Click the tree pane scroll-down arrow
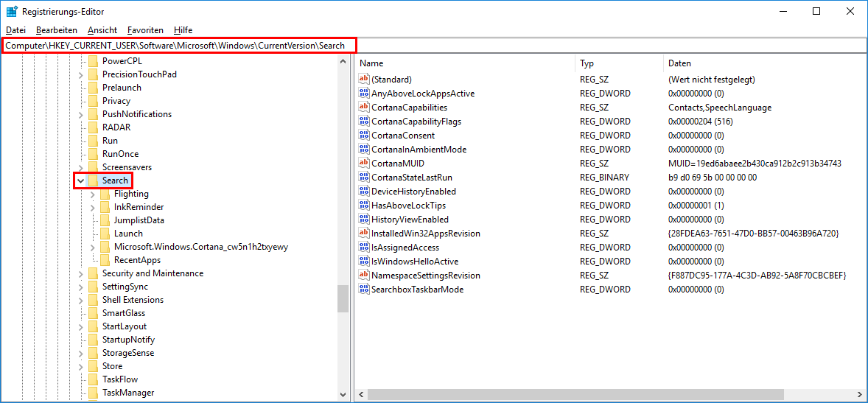868x403 pixels. pyautogui.click(x=343, y=395)
